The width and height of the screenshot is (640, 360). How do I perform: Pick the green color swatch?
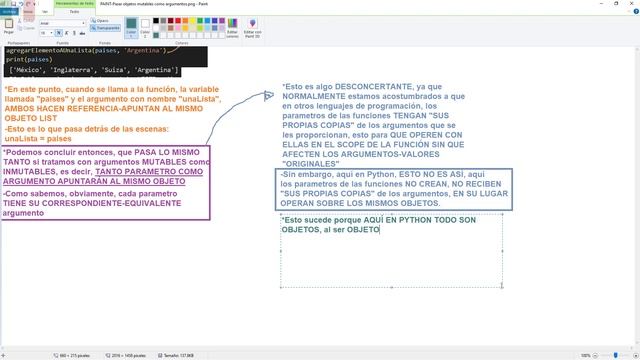(200, 20)
